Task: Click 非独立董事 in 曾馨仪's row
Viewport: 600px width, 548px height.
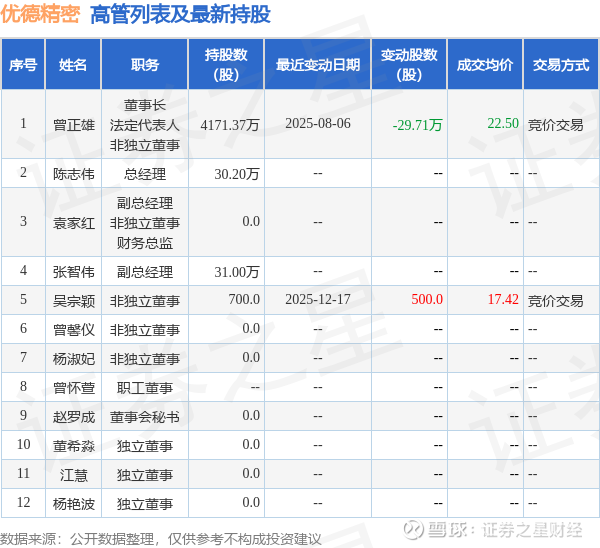Action: [145, 330]
